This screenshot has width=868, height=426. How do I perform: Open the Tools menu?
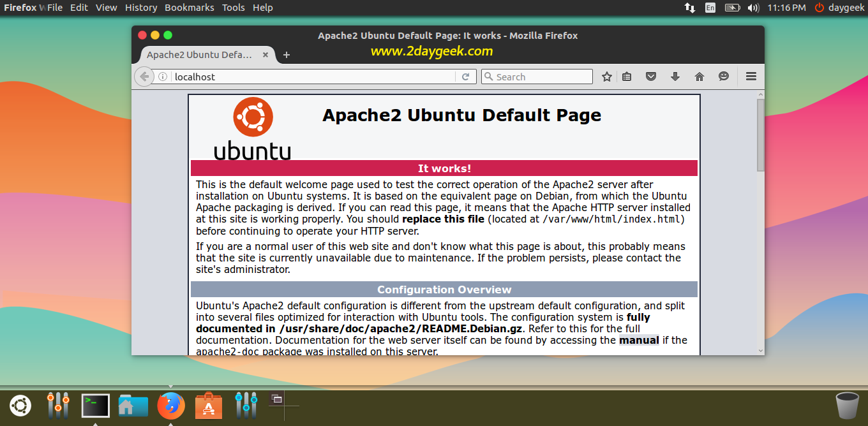click(234, 8)
